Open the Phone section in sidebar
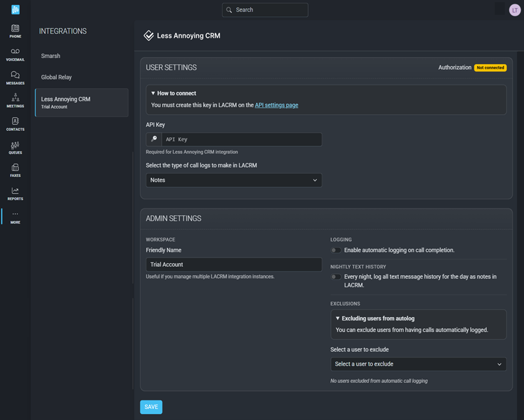The height and width of the screenshot is (420, 524). [x=15, y=31]
